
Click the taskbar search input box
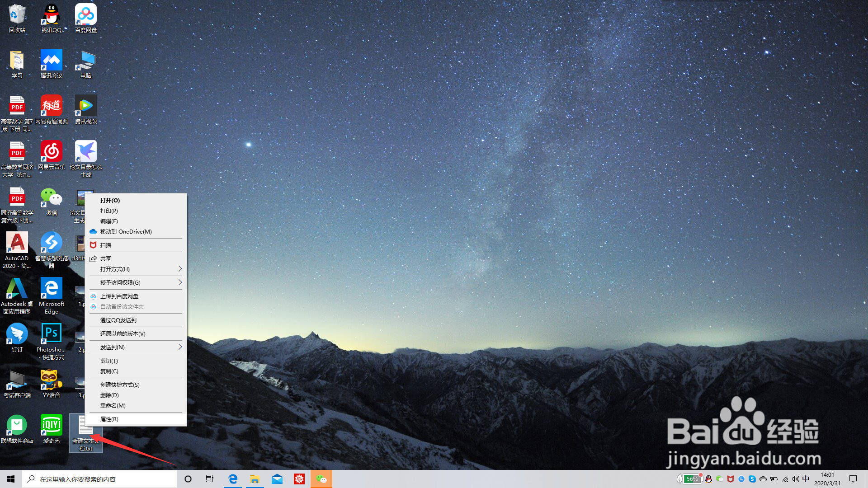(99, 479)
